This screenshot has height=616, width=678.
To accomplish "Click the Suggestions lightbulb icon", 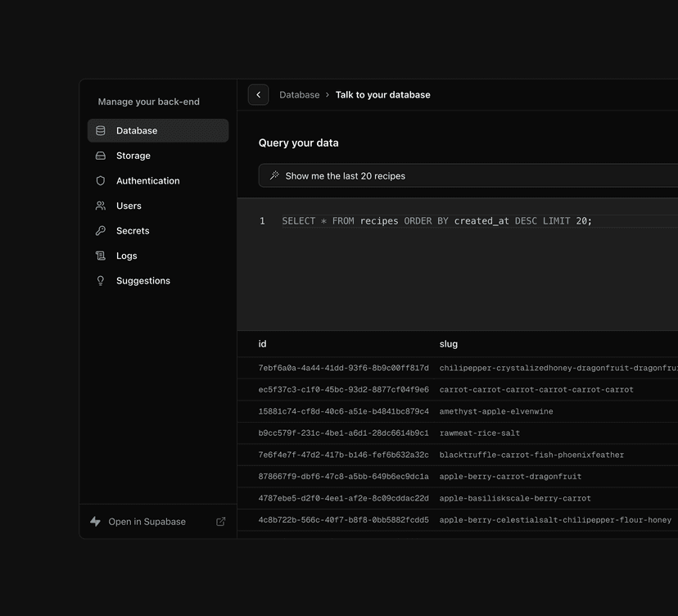I will [101, 280].
